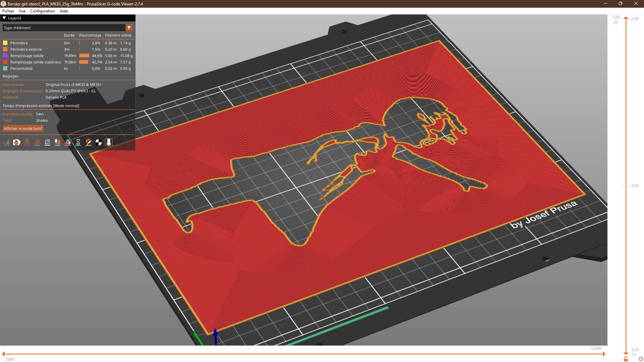Viewport: 644px width, 362px height.
Task: Click the Pourcentage column header
Action: click(x=90, y=35)
